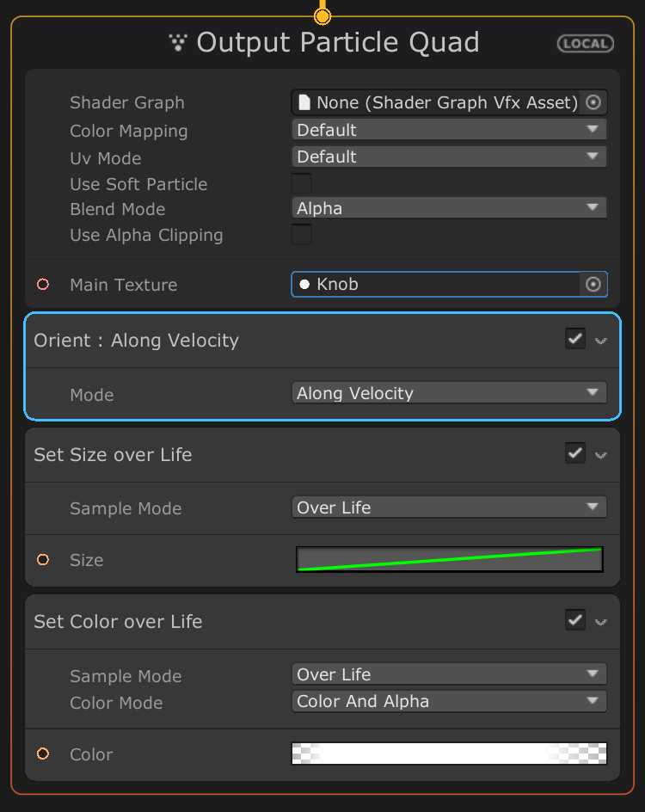Viewport: 645px width, 812px height.
Task: Click the Main Texture object picker icon
Action: click(593, 285)
